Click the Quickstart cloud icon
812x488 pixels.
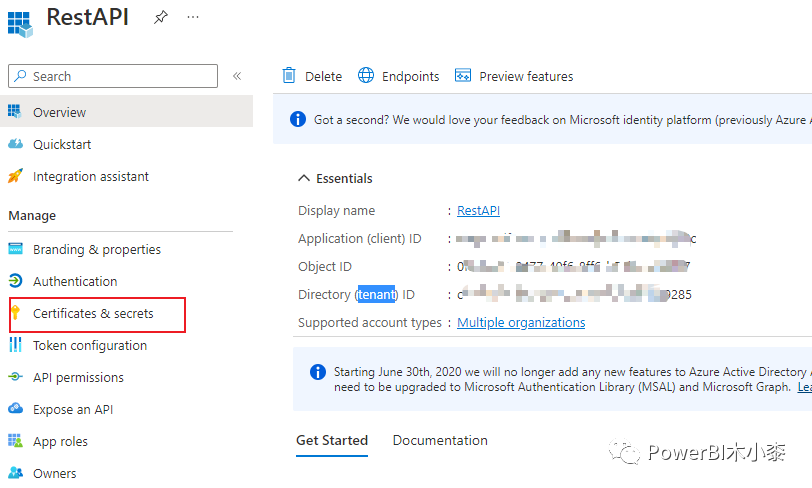tap(16, 143)
